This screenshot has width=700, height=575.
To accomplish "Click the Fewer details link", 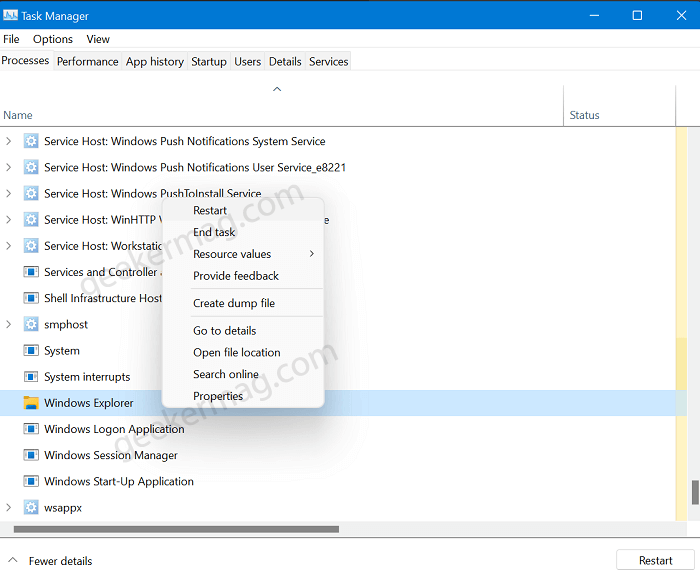I will click(x=60, y=561).
